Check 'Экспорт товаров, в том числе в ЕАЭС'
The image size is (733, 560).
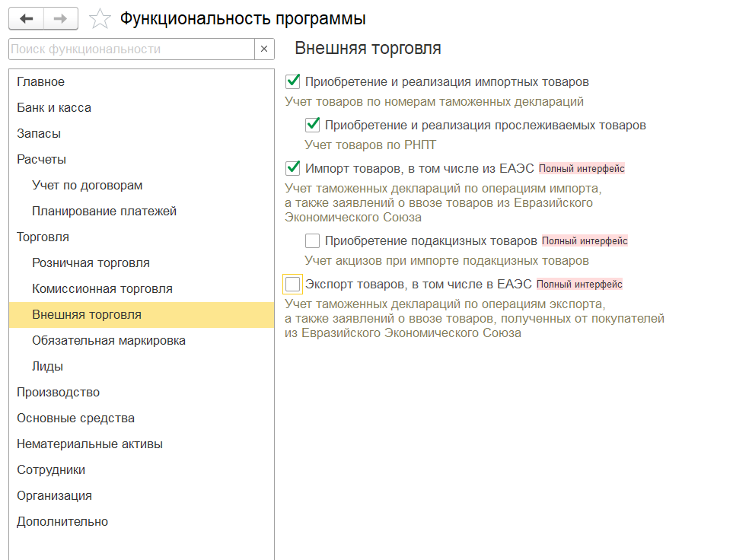(x=292, y=285)
